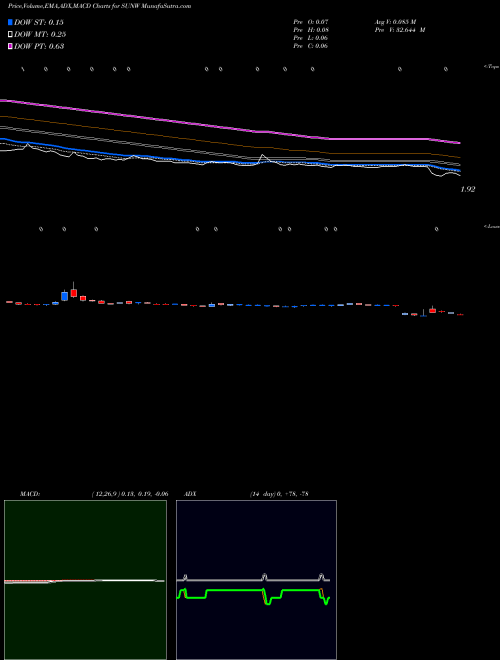
Task: Click the 'Pre L: 0.06' value
Action: (311, 38)
